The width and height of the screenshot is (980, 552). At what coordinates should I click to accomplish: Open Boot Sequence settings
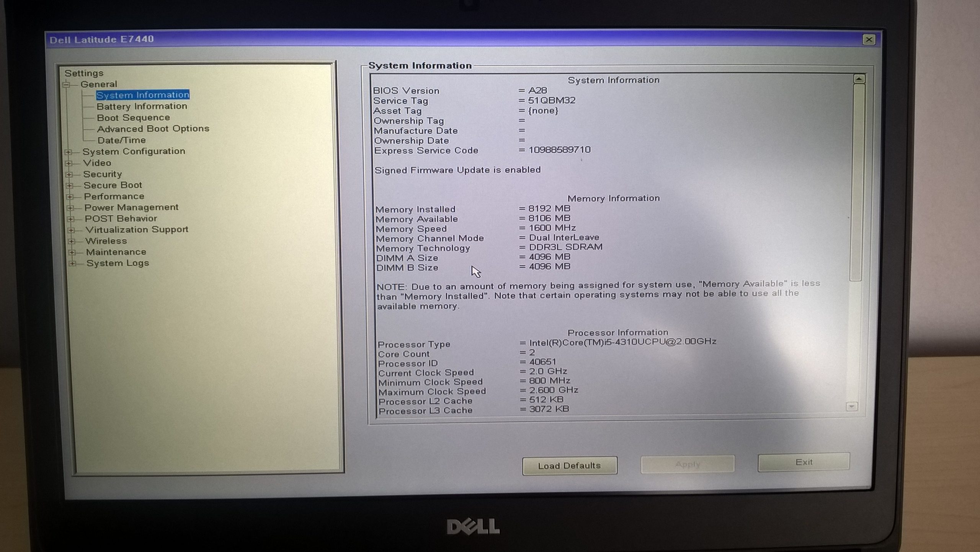[133, 117]
